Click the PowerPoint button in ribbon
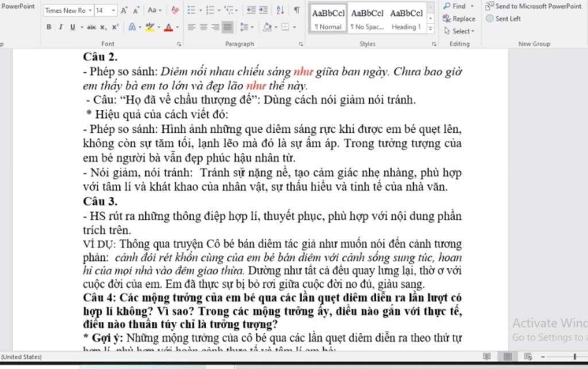 point(17,6)
